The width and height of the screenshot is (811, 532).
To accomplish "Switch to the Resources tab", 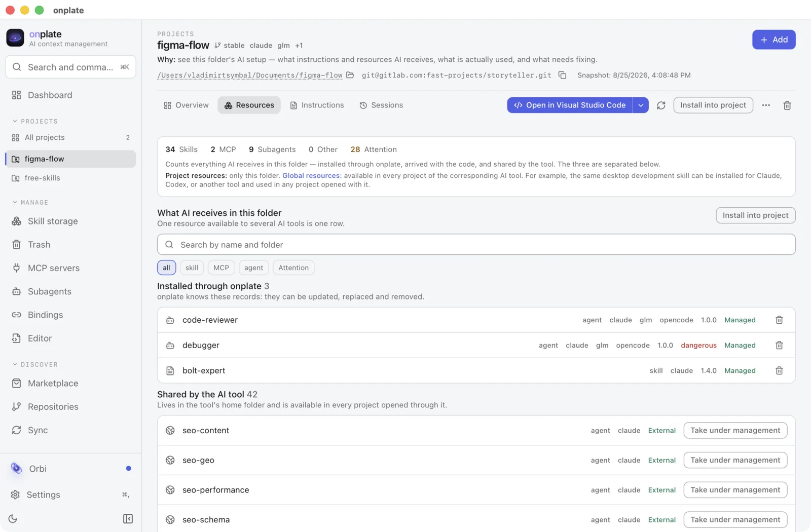I will point(249,105).
